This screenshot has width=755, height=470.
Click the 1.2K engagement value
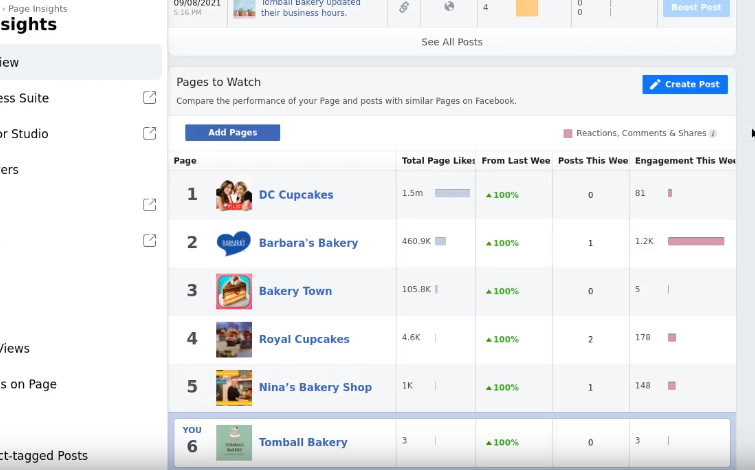pos(644,241)
